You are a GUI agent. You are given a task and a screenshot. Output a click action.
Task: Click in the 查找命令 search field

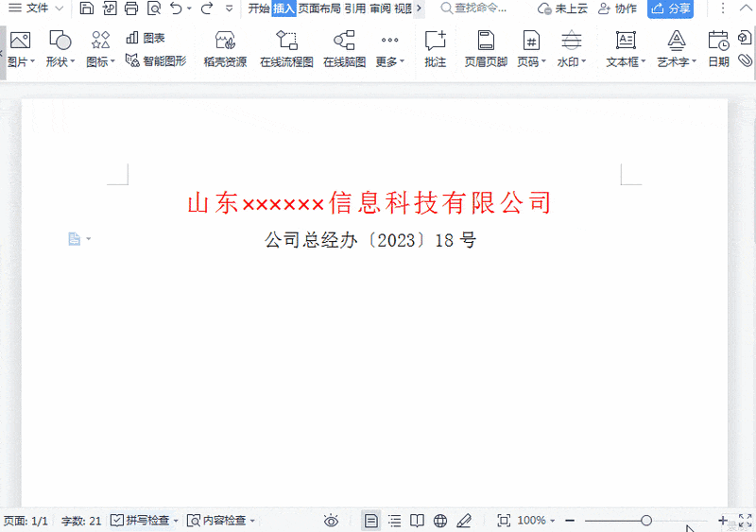pyautogui.click(x=474, y=9)
